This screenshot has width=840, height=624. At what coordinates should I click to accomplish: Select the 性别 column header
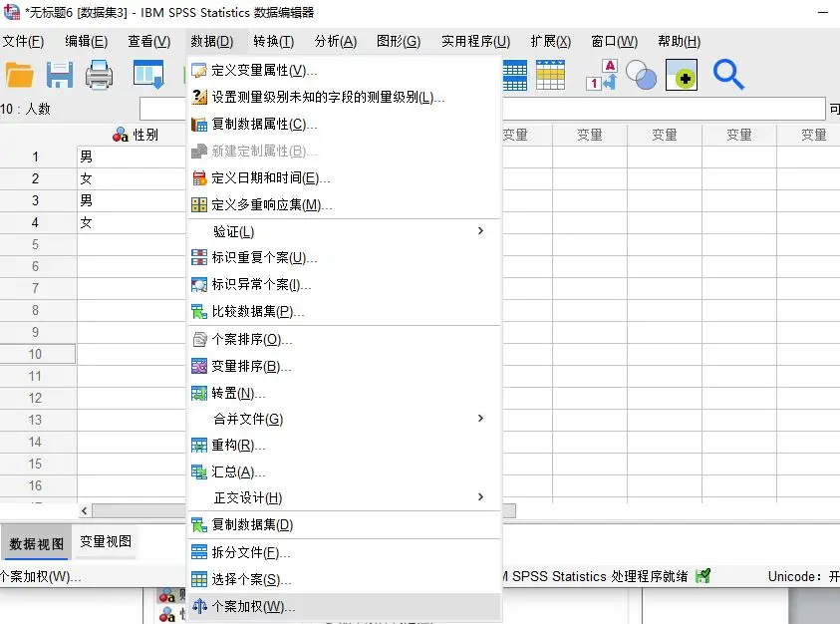tap(132, 135)
